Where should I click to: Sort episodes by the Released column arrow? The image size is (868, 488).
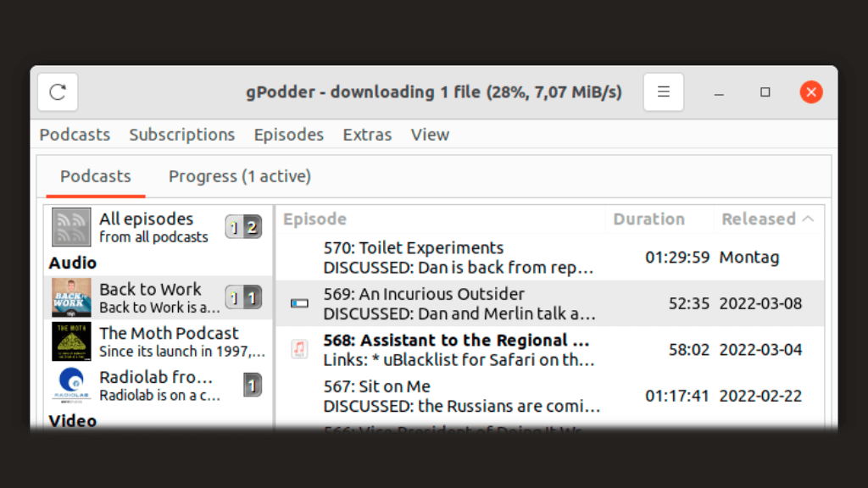click(808, 219)
